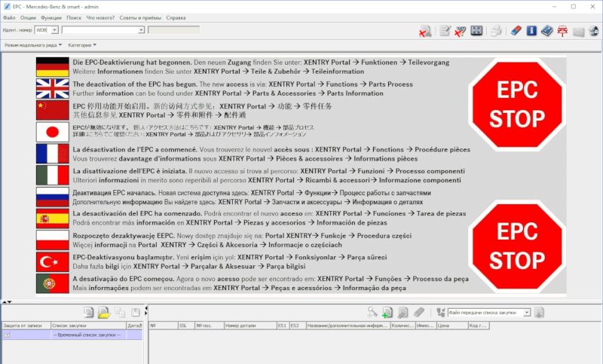
Task: Select the eraser icon in the toolbar
Action: 516,31
